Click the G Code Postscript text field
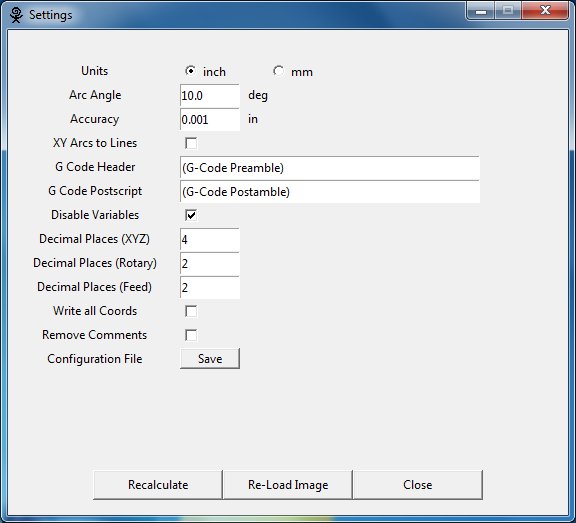The image size is (576, 523). coord(330,192)
